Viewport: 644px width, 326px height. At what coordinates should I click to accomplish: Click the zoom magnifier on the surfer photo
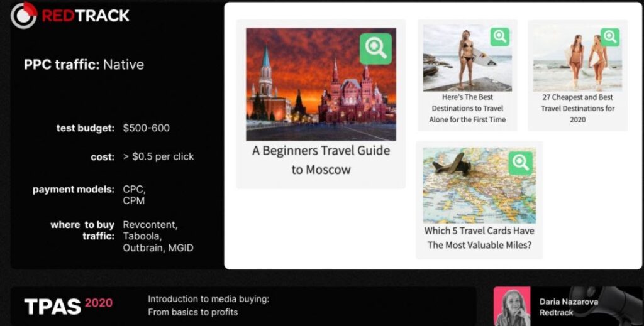click(x=500, y=36)
